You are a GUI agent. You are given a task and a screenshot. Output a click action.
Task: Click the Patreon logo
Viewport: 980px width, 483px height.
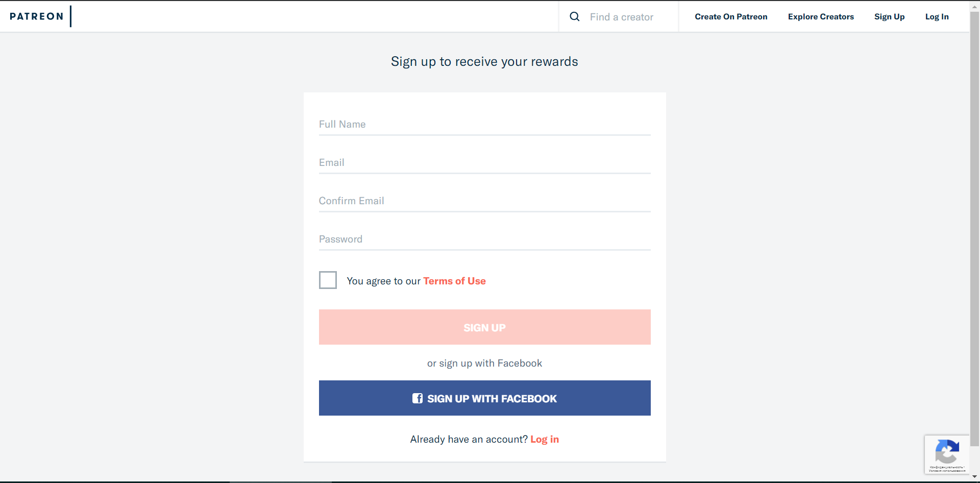(x=37, y=16)
